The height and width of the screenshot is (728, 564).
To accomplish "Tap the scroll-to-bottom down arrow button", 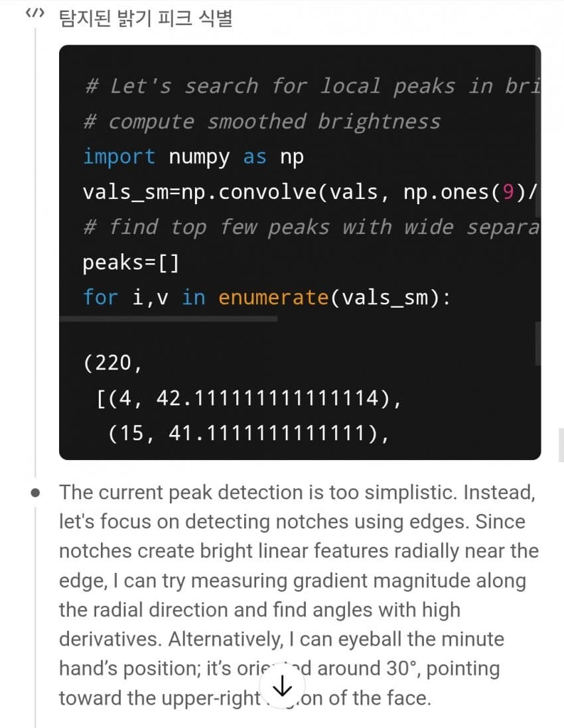I will (282, 686).
